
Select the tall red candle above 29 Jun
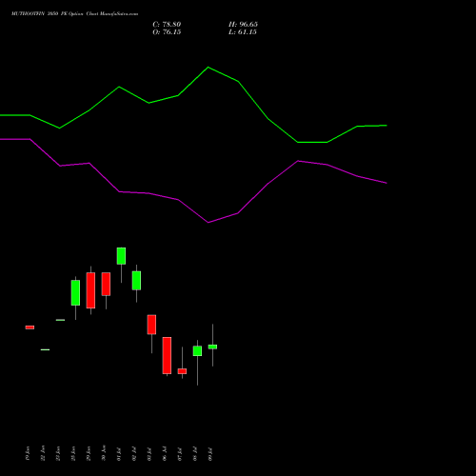tap(90, 290)
